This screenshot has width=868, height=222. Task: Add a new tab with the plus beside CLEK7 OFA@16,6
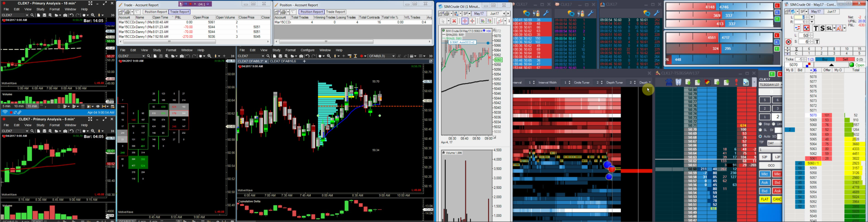pyautogui.click(x=304, y=61)
